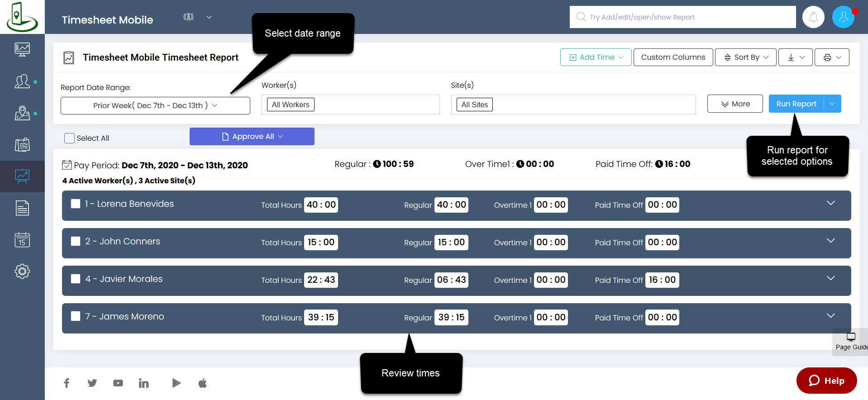Screen dimensions: 868x400
Task: Open the header dropdown chevron beside globe
Action: pyautogui.click(x=209, y=17)
